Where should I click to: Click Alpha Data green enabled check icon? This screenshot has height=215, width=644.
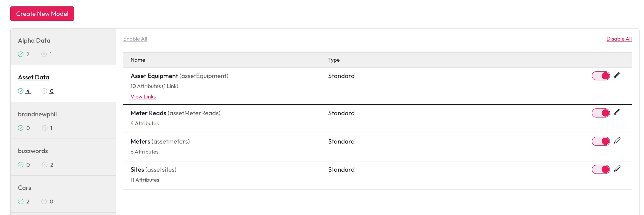[21, 54]
